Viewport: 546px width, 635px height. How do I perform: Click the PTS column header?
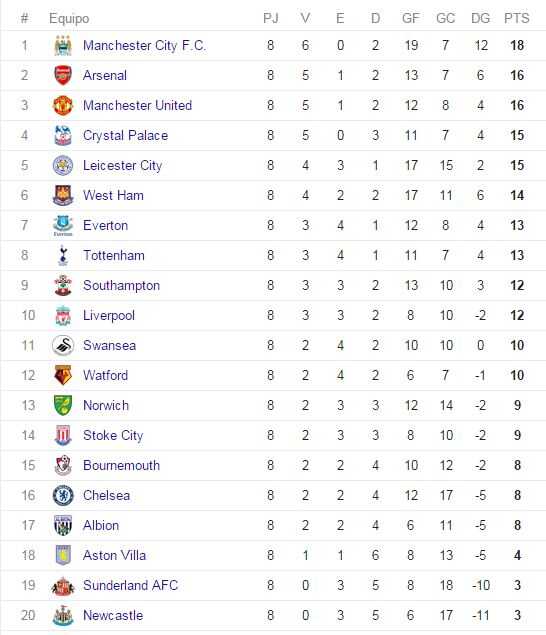[516, 18]
